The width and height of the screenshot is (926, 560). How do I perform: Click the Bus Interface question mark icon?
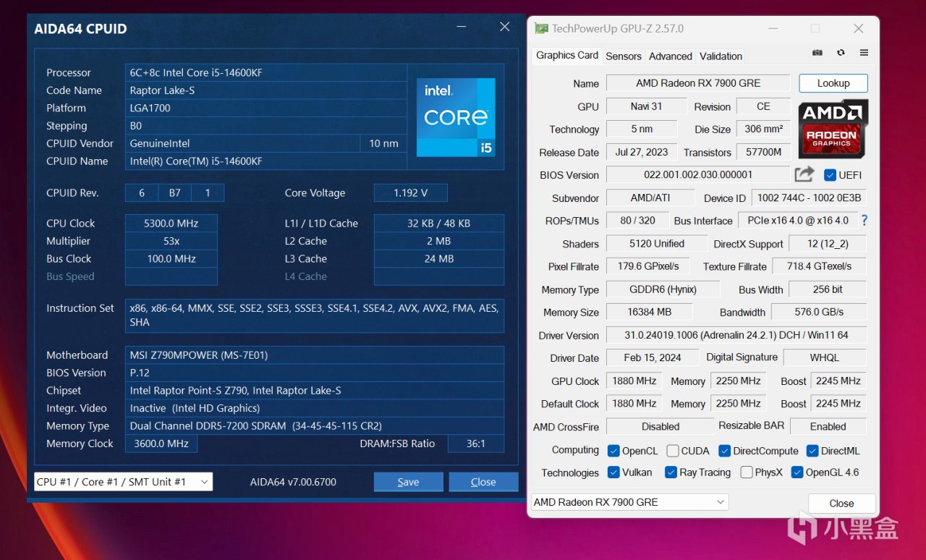click(x=864, y=221)
